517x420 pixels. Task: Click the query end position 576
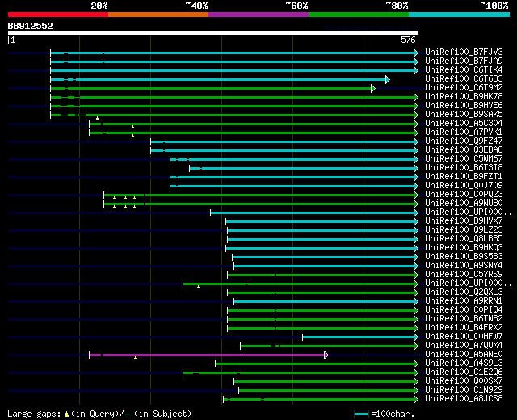tap(408, 40)
